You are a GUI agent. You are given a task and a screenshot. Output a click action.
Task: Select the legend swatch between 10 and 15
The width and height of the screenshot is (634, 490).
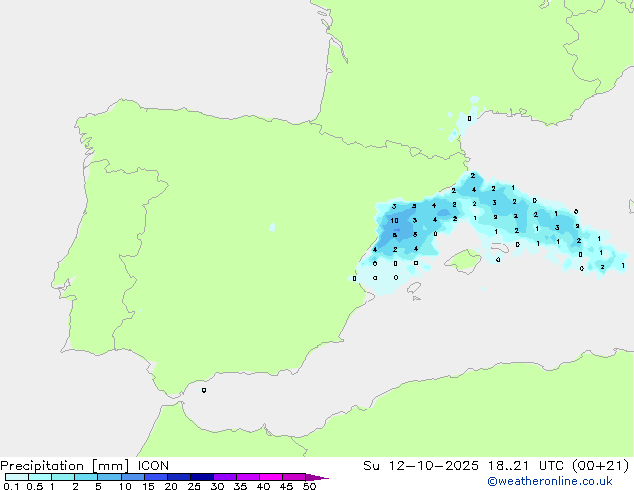[x=134, y=477]
